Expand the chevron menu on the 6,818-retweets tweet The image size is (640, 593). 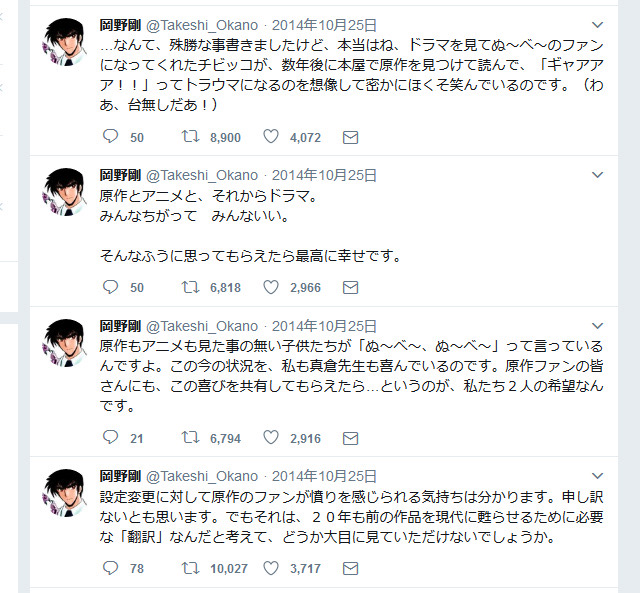[598, 175]
